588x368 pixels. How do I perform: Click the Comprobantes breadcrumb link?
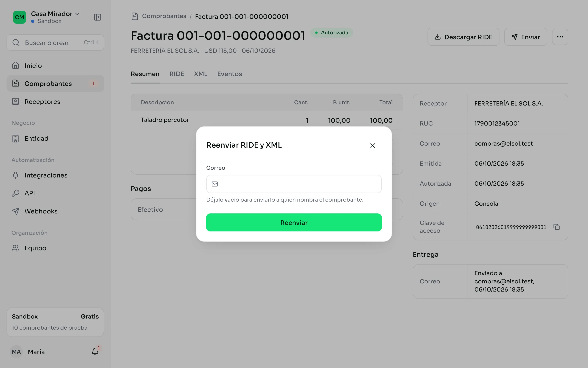click(x=164, y=16)
